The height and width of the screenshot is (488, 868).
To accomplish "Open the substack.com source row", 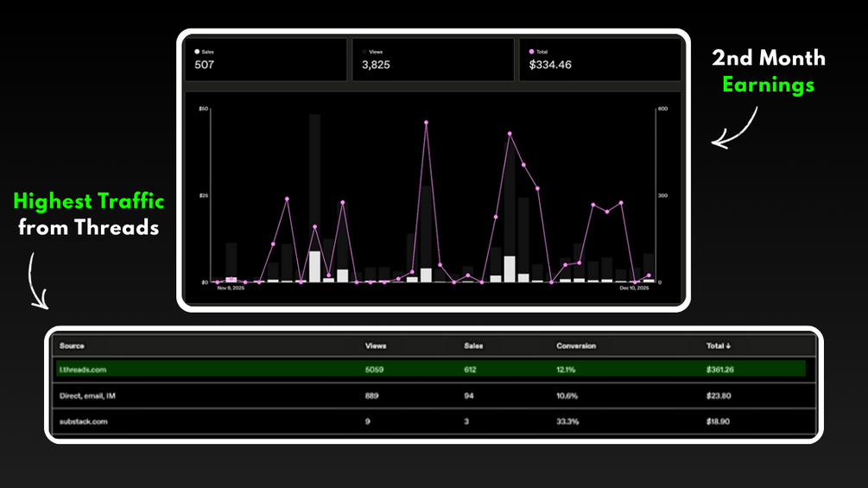I will coord(434,421).
